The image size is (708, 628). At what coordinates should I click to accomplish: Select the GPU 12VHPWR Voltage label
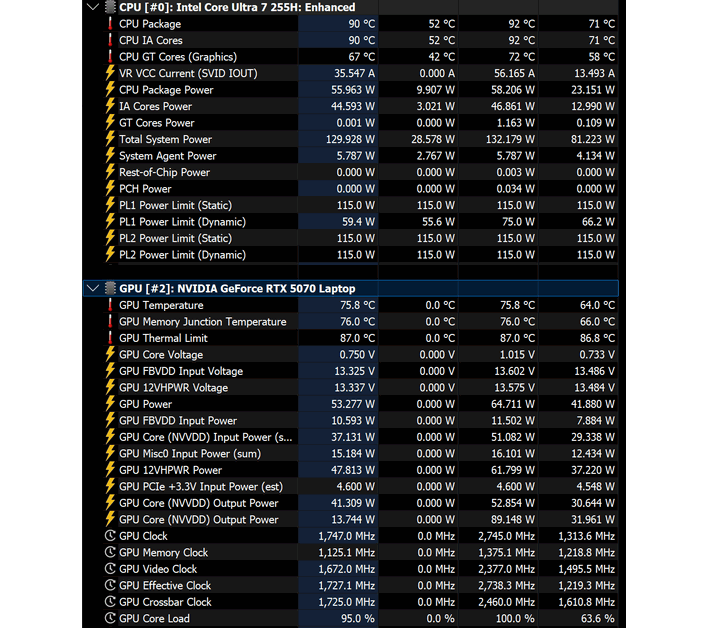(173, 388)
